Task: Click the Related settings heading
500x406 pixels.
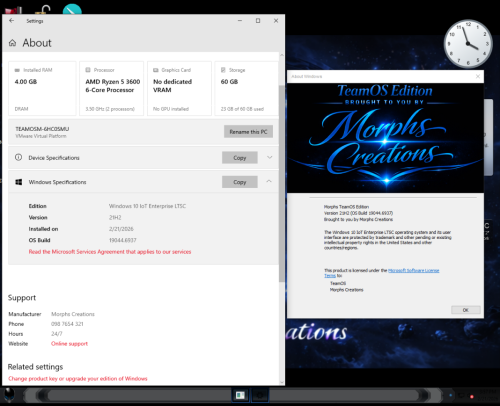Action: 35,367
